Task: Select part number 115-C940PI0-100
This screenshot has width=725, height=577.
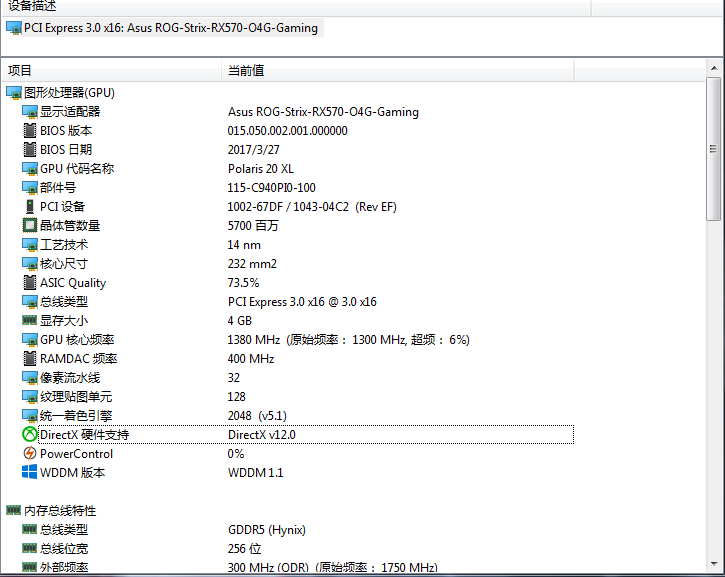Action: pos(271,188)
